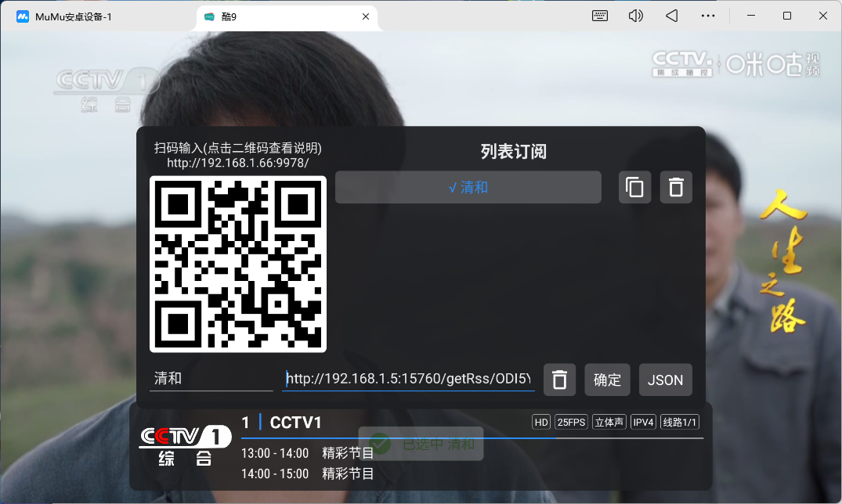
Task: Click the CCTV1 channel name
Action: point(295,423)
